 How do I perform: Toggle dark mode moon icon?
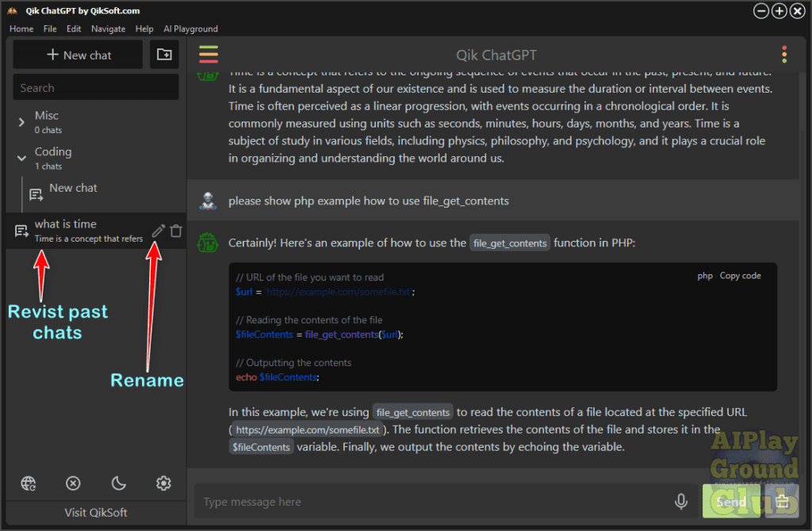(118, 483)
